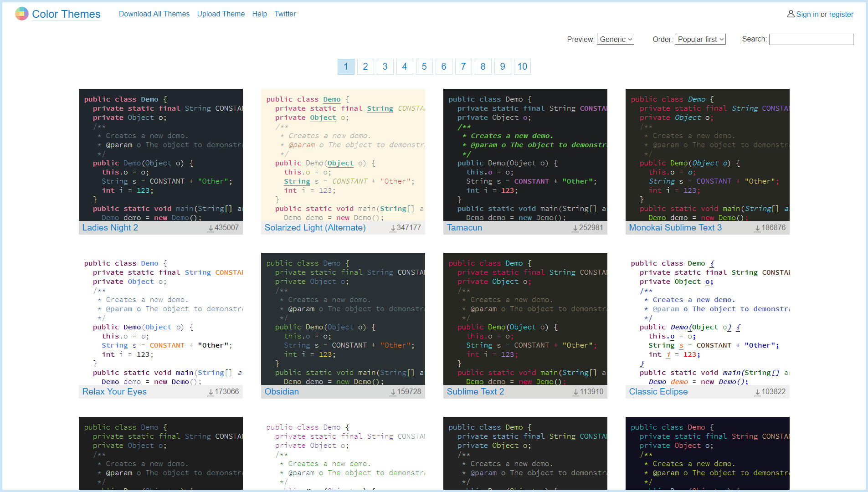Click download count 159728
Screen dimensions: 868x492
(409, 392)
